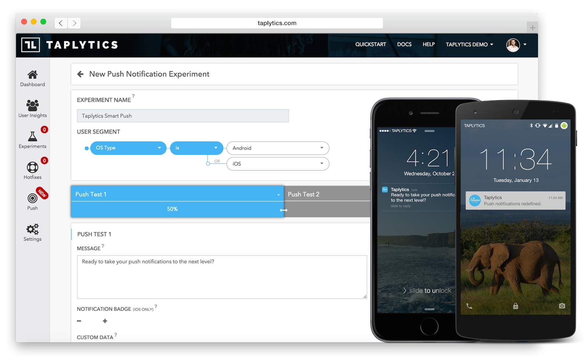Click help question mark next to Experiment Name
Screen dimensions: 588x364
point(133,96)
